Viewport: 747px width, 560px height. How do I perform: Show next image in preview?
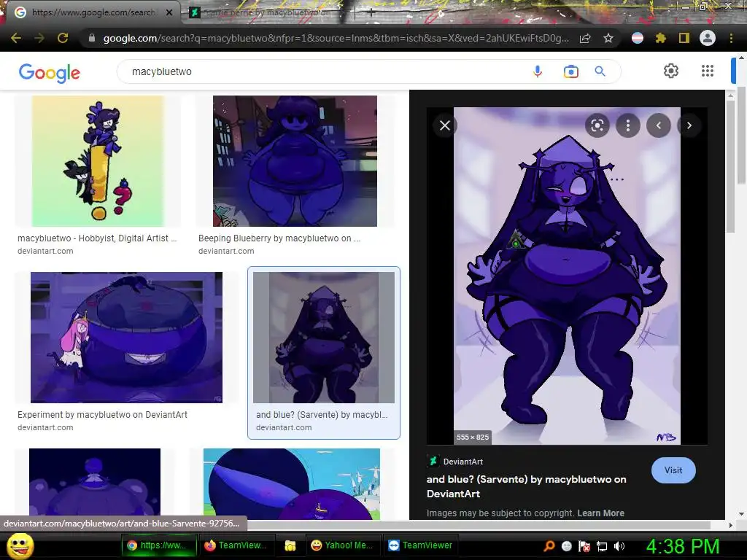coord(689,125)
